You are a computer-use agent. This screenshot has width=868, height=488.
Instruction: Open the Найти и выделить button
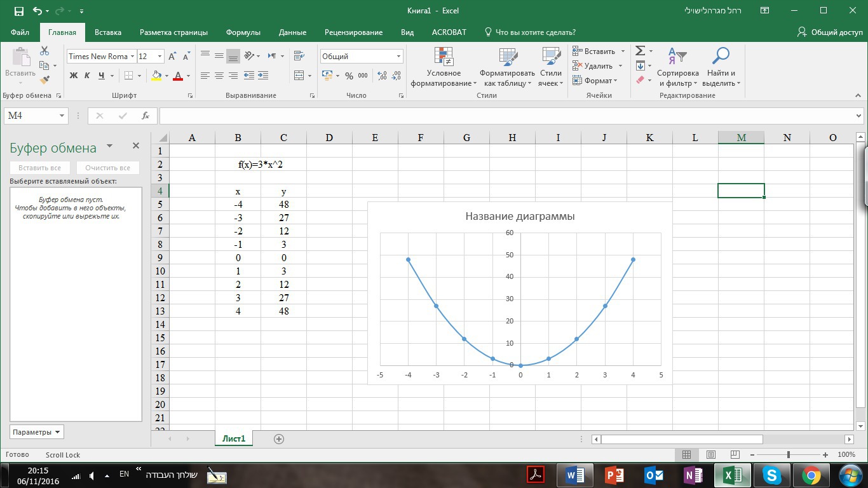(721, 66)
